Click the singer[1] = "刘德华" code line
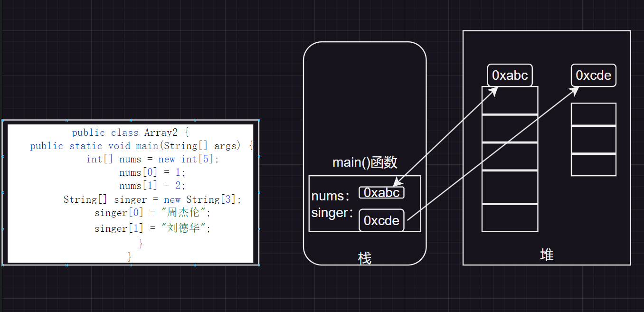644x312 pixels. (x=152, y=228)
